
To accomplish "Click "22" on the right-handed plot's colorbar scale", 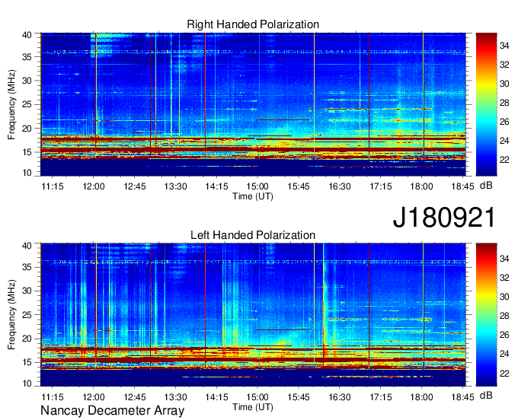I will point(504,160).
